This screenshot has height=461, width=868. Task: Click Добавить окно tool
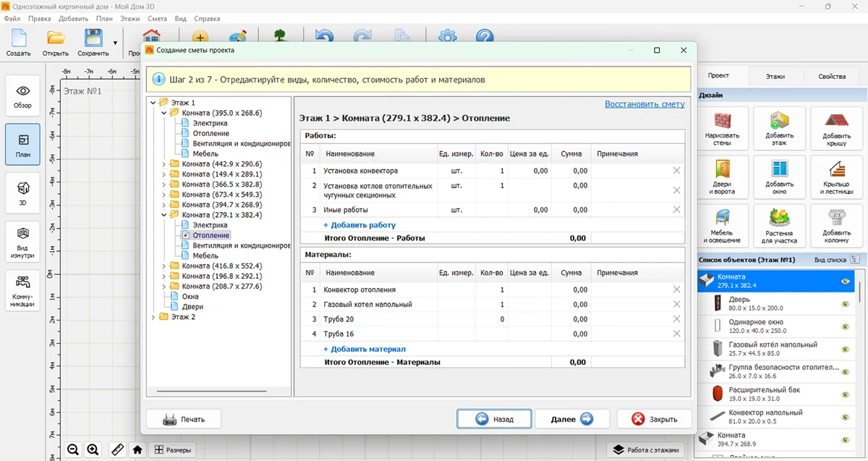tap(779, 177)
